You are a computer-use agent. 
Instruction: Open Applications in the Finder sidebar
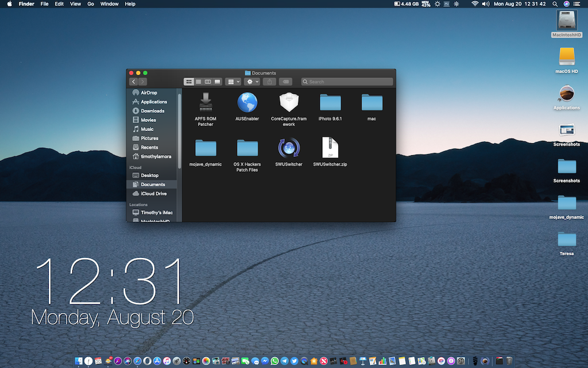(152, 102)
